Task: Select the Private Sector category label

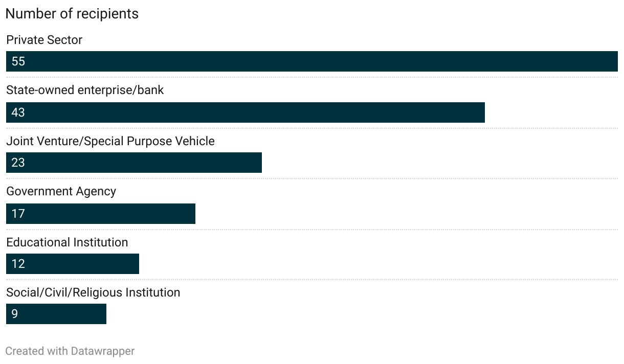Action: pyautogui.click(x=44, y=40)
